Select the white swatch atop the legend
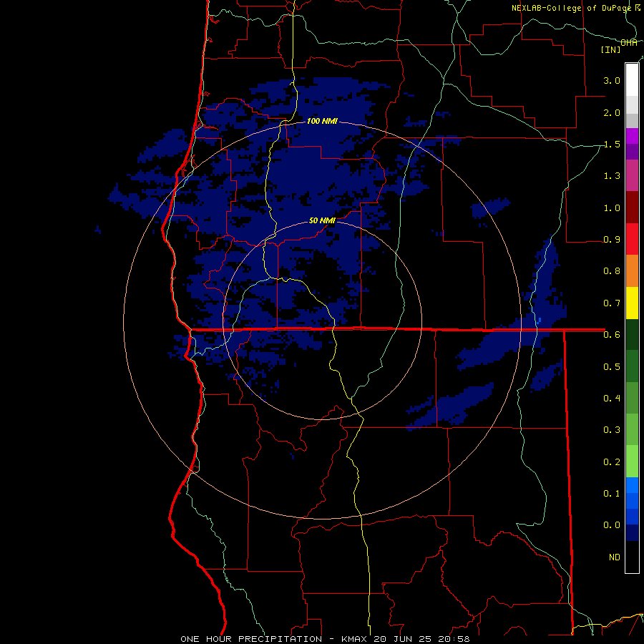 pos(632,79)
